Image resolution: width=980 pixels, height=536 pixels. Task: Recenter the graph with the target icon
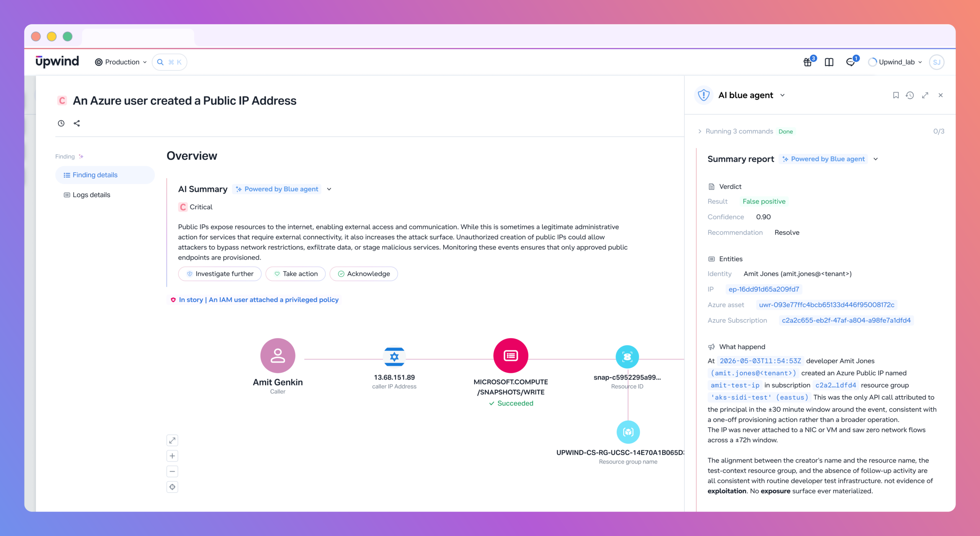click(x=172, y=487)
